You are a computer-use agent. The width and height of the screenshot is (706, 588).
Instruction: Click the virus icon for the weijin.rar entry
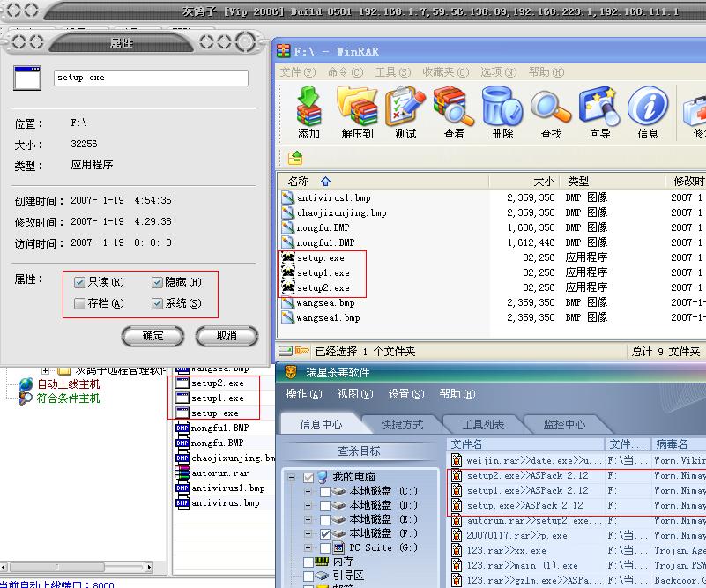point(457,460)
